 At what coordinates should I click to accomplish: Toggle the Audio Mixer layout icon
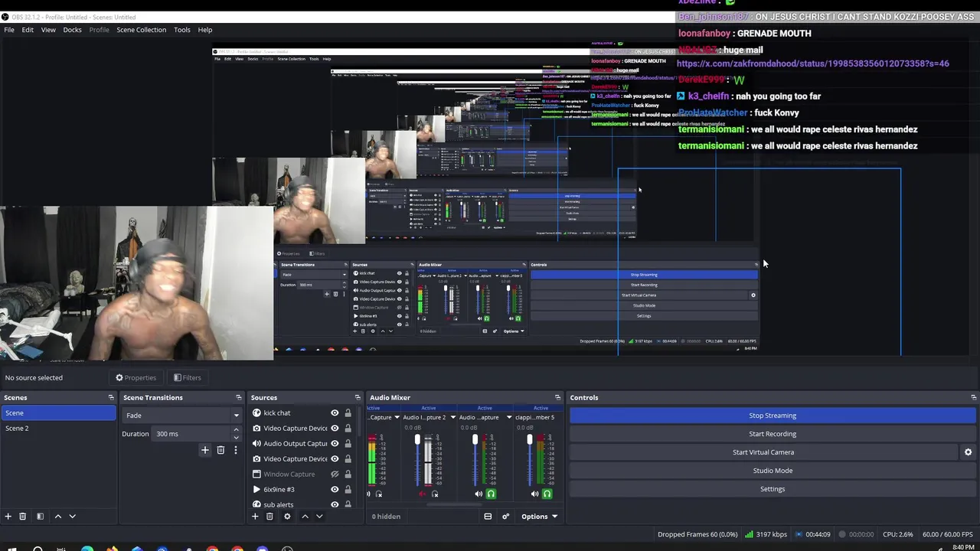pos(488,517)
